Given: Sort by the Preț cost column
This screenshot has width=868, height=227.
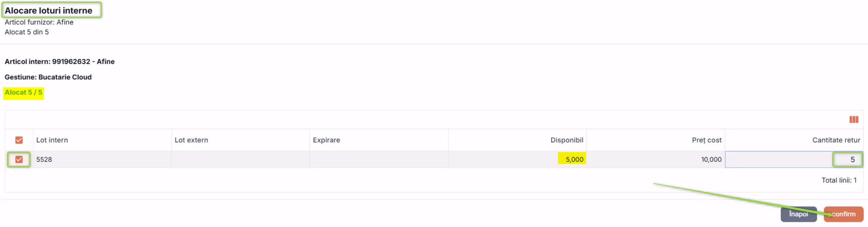Looking at the screenshot, I should pos(706,140).
